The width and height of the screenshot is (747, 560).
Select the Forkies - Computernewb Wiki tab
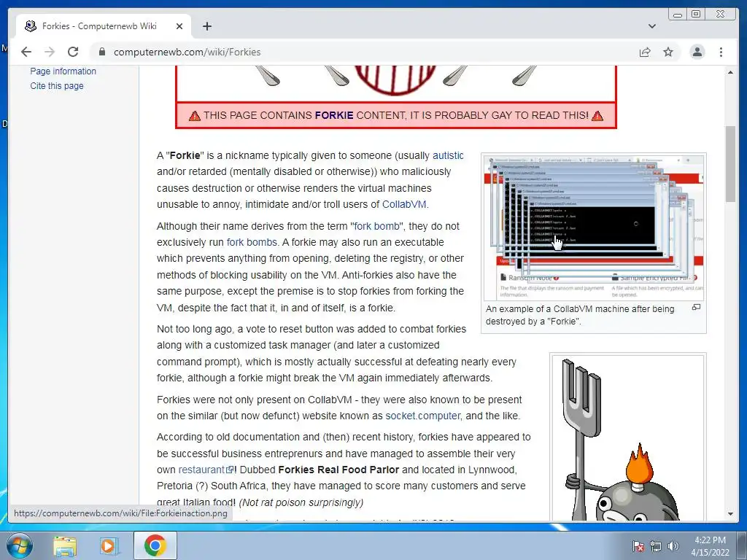(x=104, y=26)
